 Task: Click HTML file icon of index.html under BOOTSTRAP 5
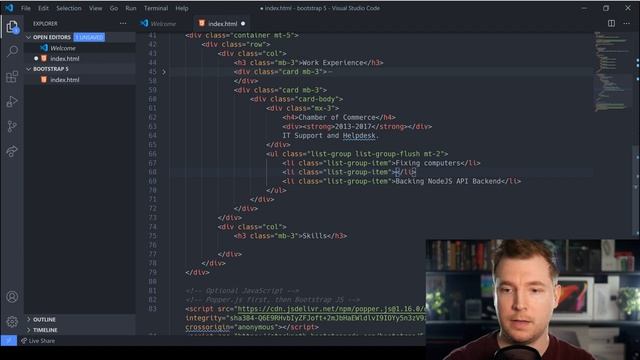click(x=44, y=80)
